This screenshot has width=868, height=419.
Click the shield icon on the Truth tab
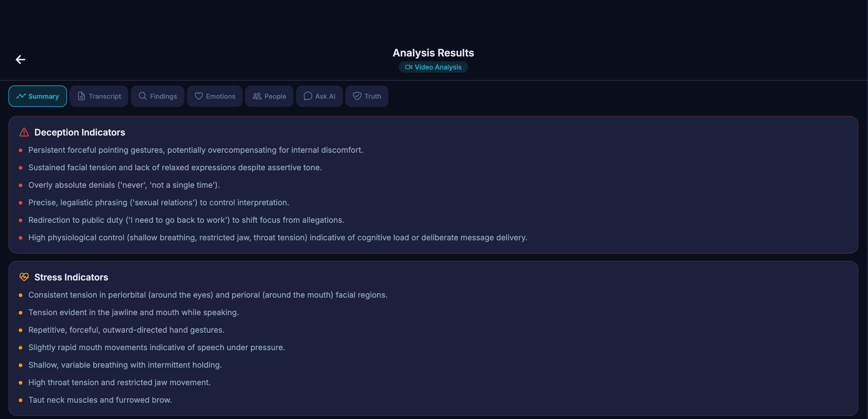coord(357,96)
